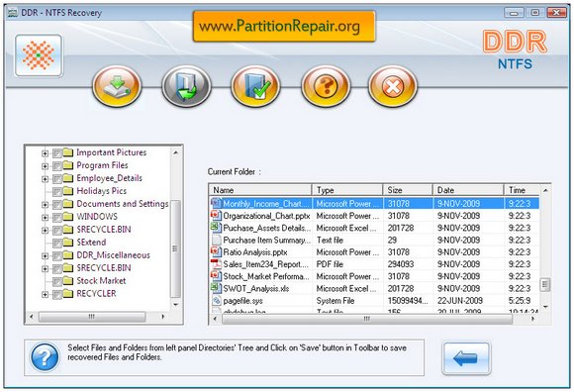Click the orange X exit toolbar icon
The image size is (574, 392).
(393, 86)
